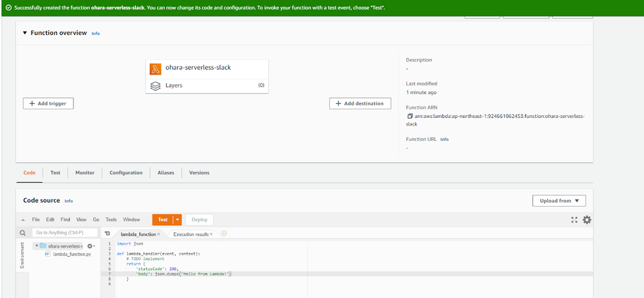Collapse the Function overview section

[25, 33]
